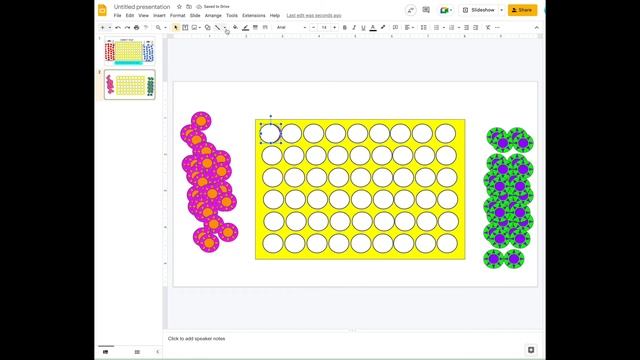Open the View menu

coord(143,16)
